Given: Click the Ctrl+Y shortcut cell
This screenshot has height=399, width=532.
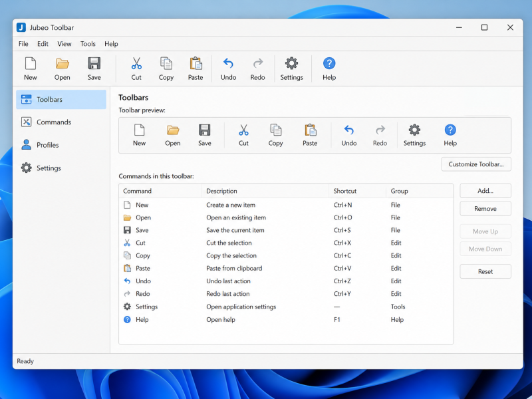Looking at the screenshot, I should 342,294.
